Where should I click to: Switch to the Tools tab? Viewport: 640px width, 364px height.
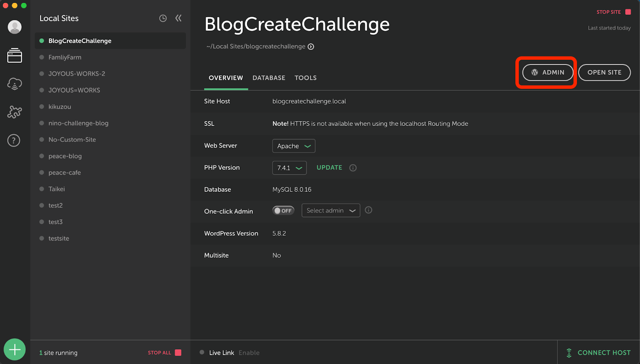pos(306,78)
